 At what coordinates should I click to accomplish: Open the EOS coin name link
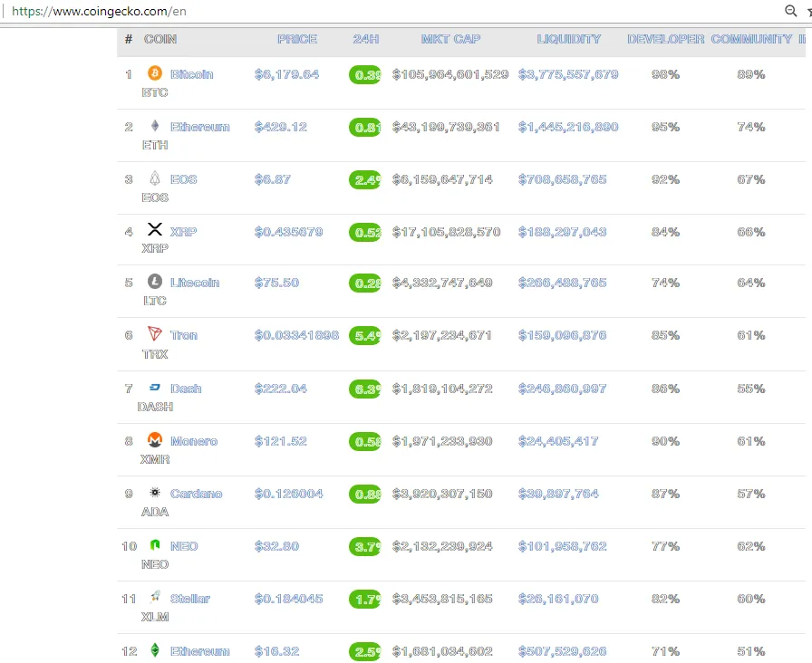184,179
